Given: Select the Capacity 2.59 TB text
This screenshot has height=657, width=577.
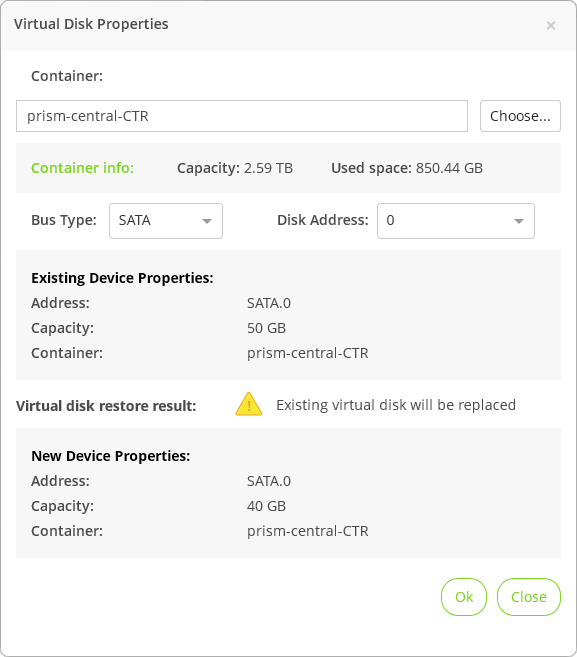Looking at the screenshot, I should pos(235,168).
